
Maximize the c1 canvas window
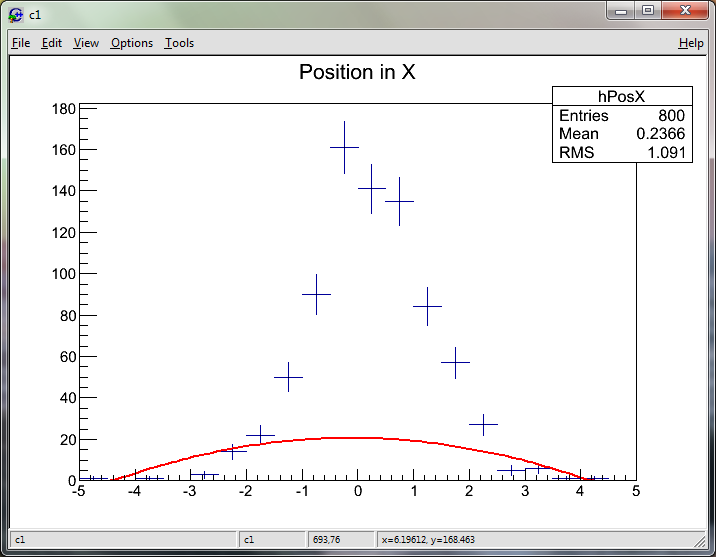click(x=648, y=11)
